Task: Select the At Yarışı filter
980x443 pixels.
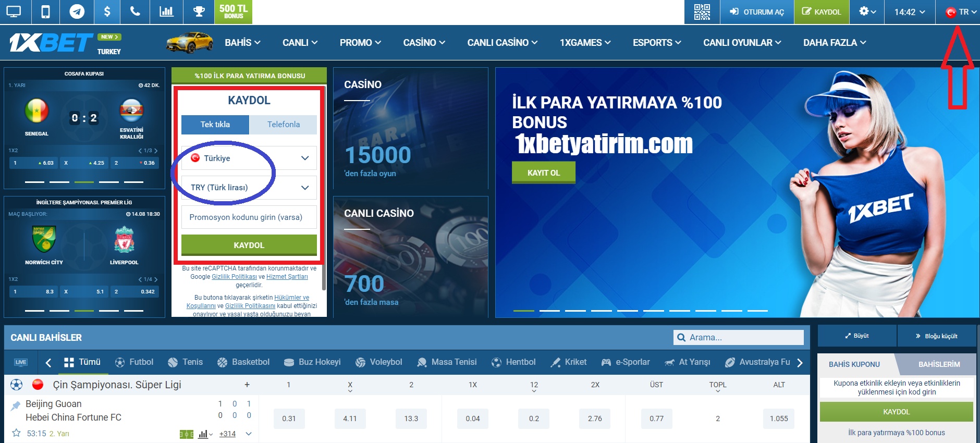Action: tap(687, 362)
